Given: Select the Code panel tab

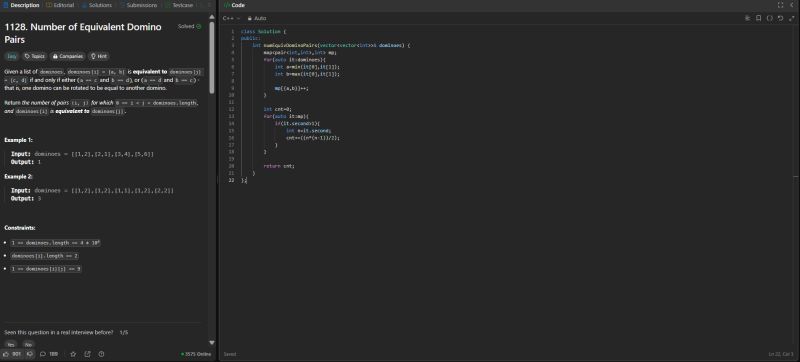Looking at the screenshot, I should click(235, 5).
